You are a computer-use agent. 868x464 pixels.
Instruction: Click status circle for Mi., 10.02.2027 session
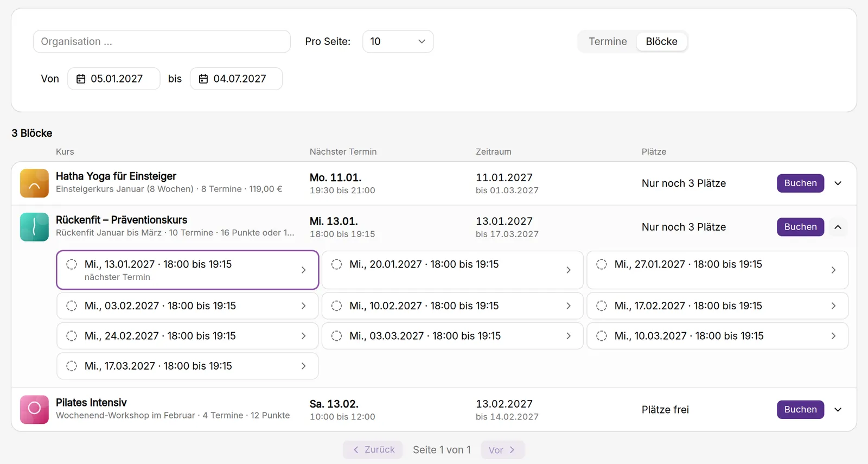point(337,306)
